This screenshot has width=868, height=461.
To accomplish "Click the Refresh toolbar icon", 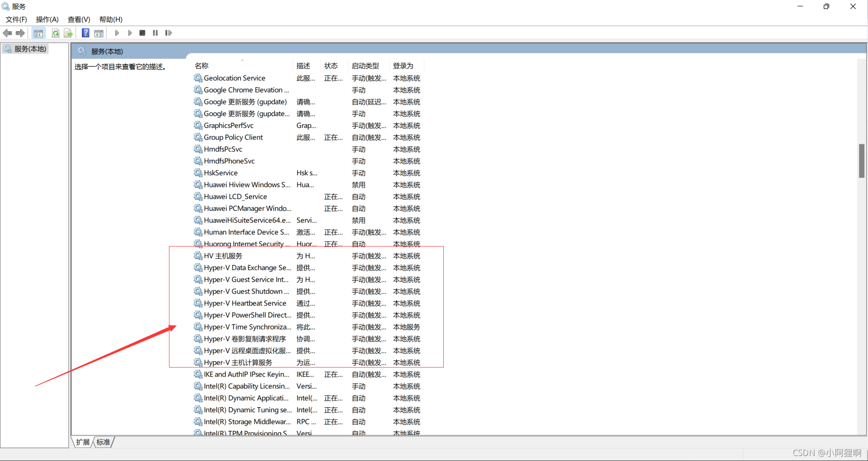I will (x=56, y=33).
